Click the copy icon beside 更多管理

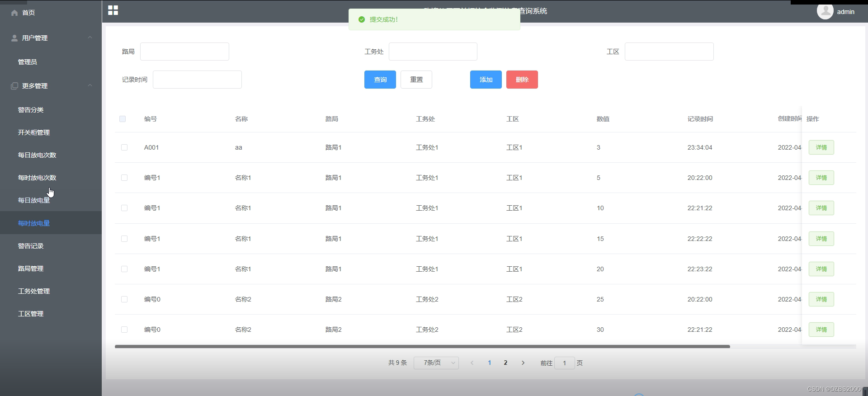(x=14, y=86)
